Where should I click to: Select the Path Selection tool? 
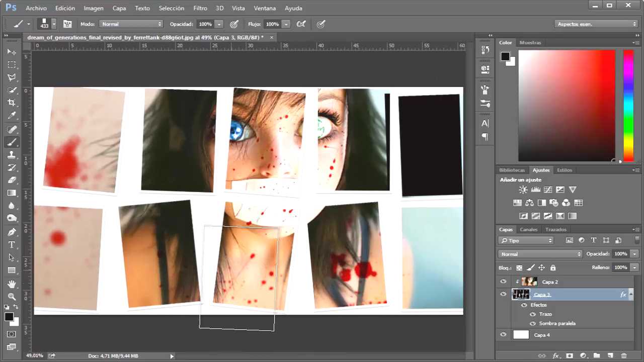coord(12,257)
